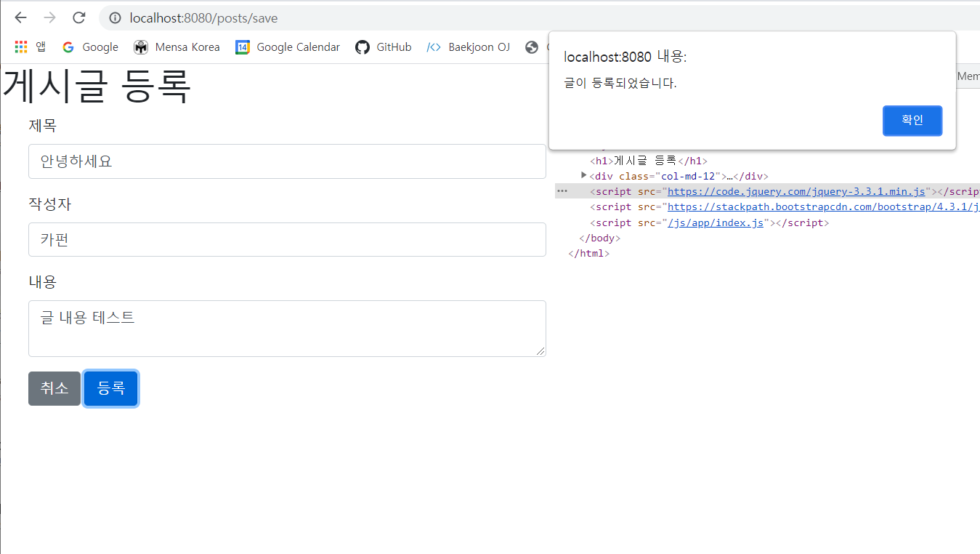The height and width of the screenshot is (554, 980).
Task: Click the 작성자 field label
Action: 49,204
